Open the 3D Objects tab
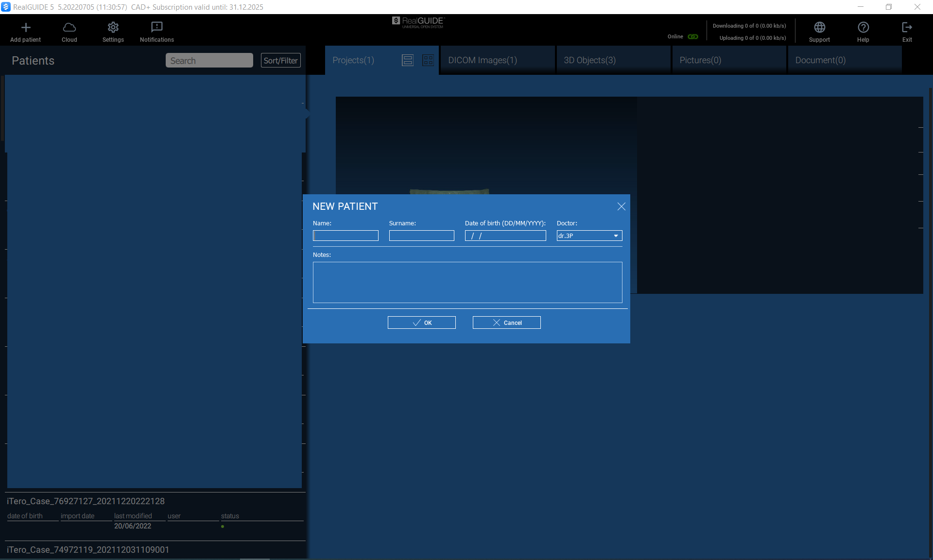 (x=589, y=60)
